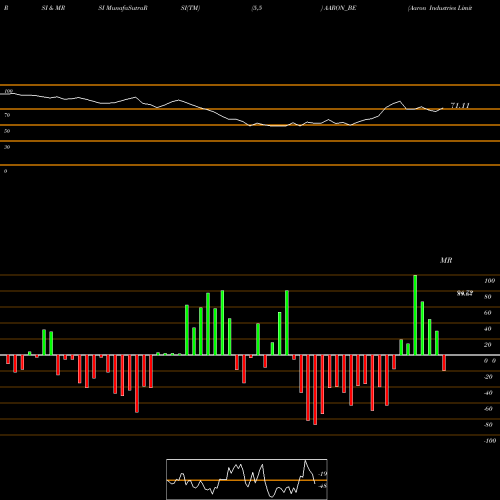
Task: Click the -80 label on the MR right axis
Action: click(x=488, y=425)
